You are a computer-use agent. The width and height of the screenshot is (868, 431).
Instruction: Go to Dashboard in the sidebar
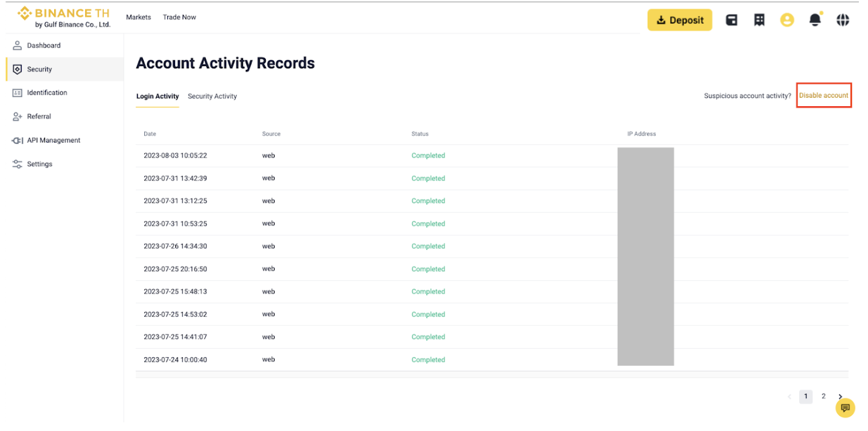(x=43, y=46)
